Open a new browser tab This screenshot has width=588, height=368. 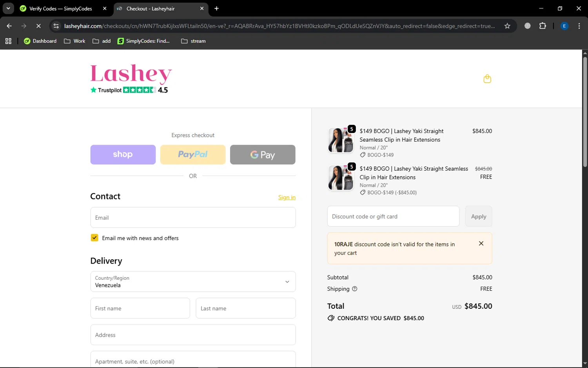(217, 8)
